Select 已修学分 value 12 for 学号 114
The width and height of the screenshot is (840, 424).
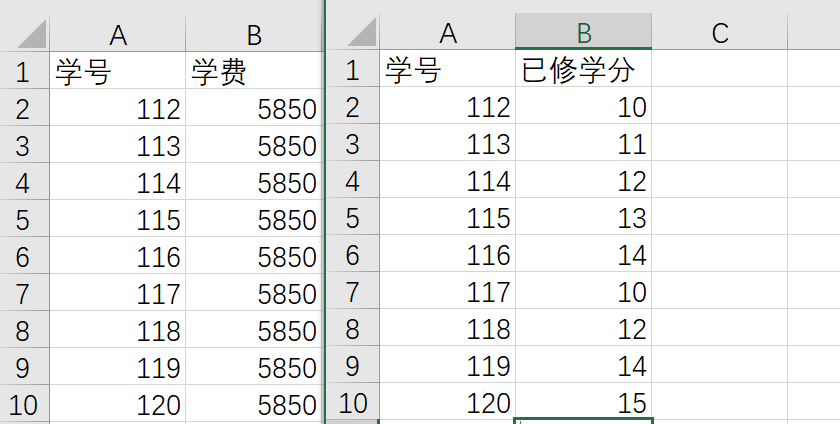(584, 179)
